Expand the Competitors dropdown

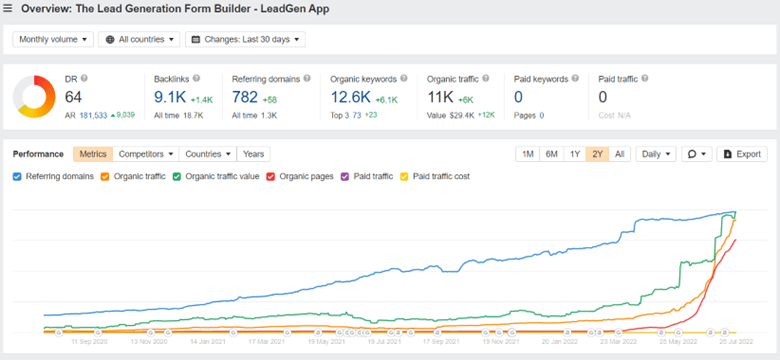(x=146, y=154)
